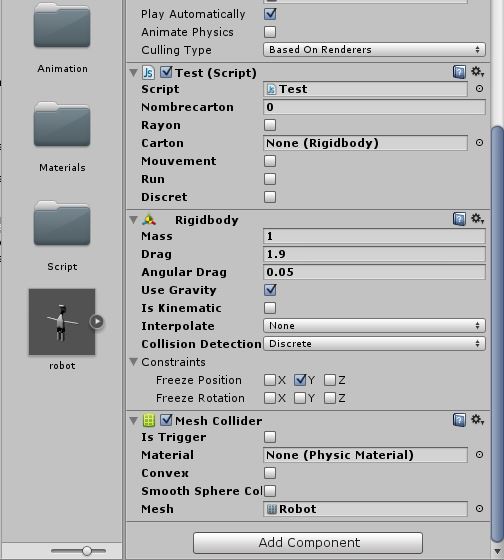Enable Smooth Sphere Collisions checkbox

pos(270,491)
